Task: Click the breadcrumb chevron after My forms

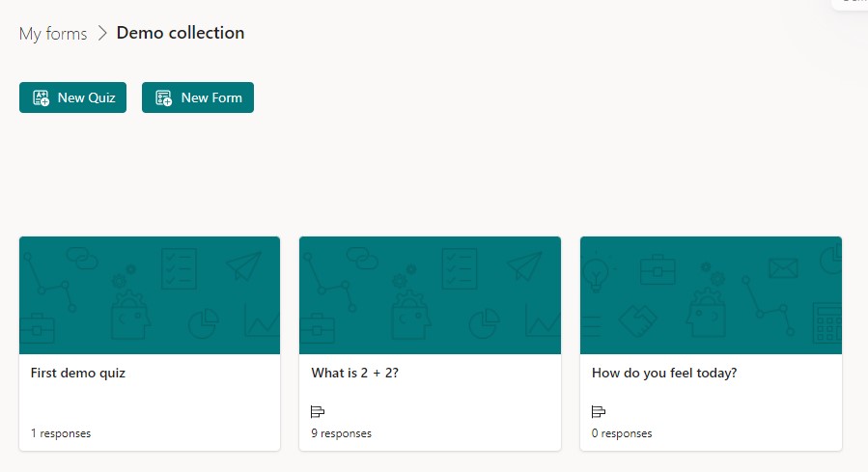Action: coord(102,34)
